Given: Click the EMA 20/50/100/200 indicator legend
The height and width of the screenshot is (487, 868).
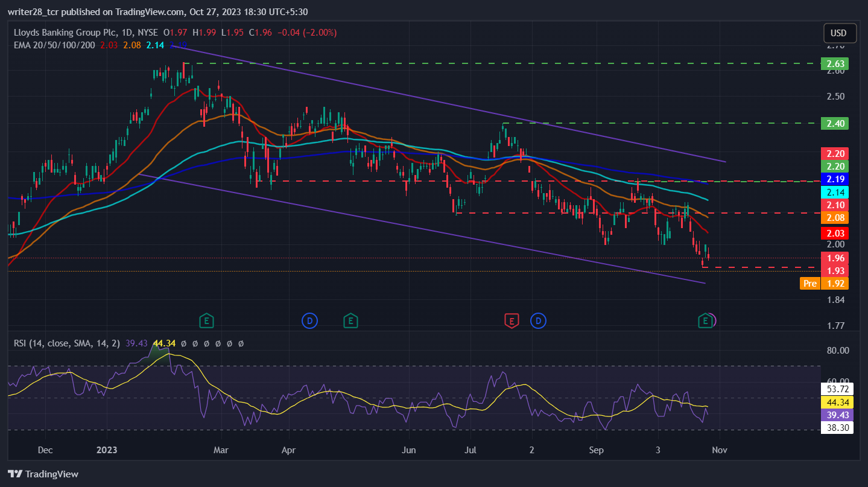Looking at the screenshot, I should click(x=54, y=45).
